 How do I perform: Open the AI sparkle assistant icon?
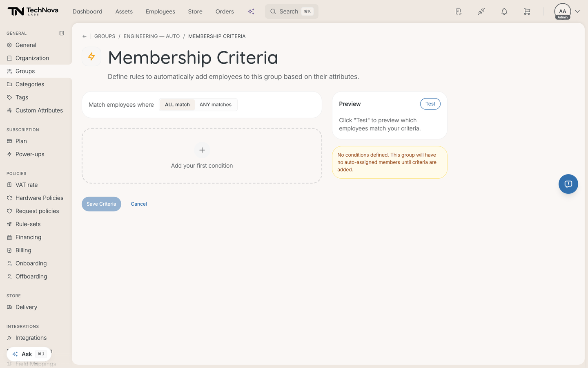tap(251, 11)
